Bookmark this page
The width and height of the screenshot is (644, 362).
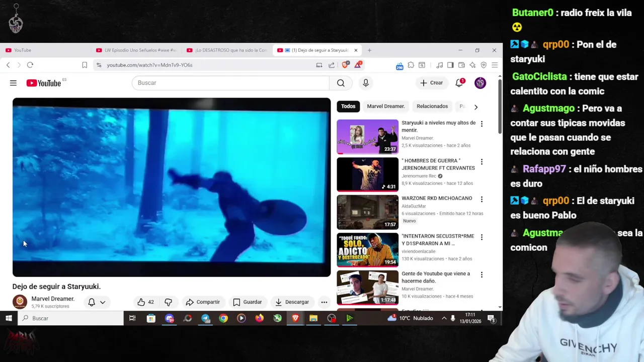tap(85, 65)
